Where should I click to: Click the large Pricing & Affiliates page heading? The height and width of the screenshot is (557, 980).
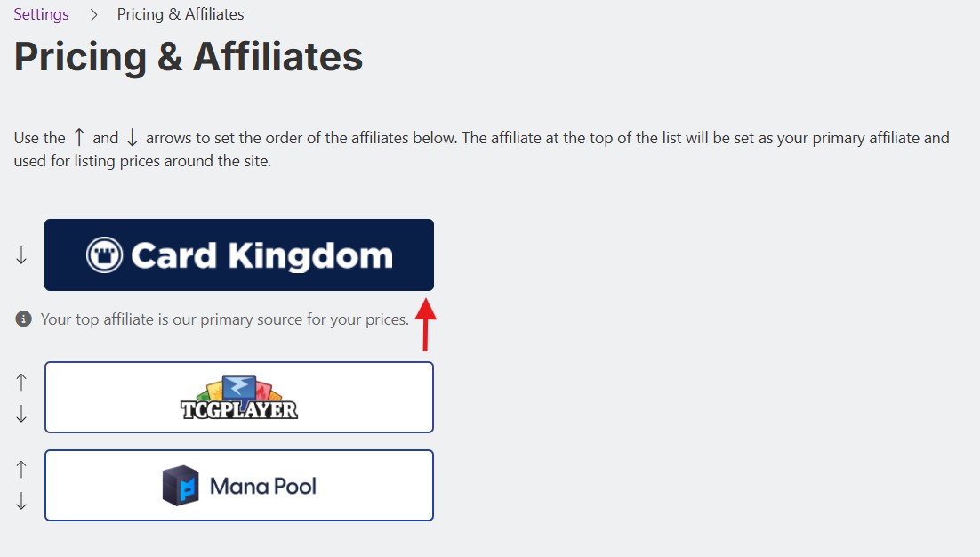[189, 57]
